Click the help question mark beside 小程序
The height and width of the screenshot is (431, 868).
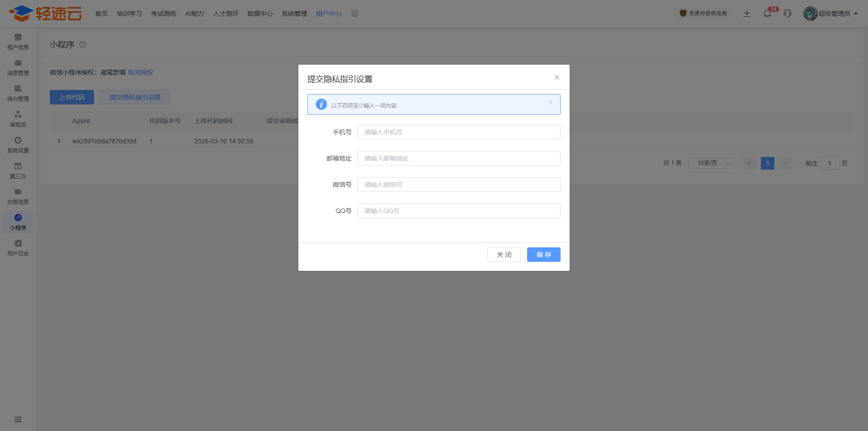tap(83, 45)
